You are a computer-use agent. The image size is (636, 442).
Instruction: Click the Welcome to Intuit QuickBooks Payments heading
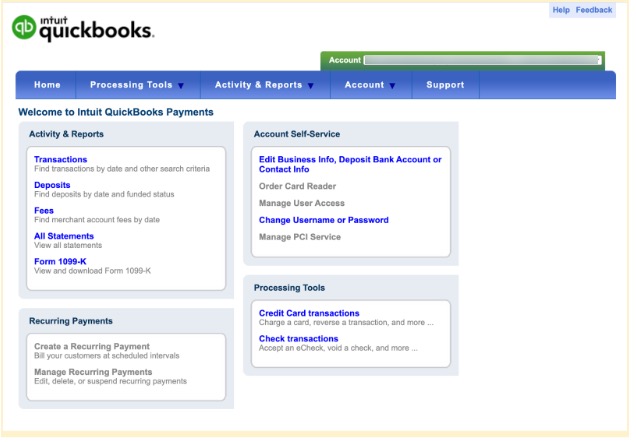(117, 113)
